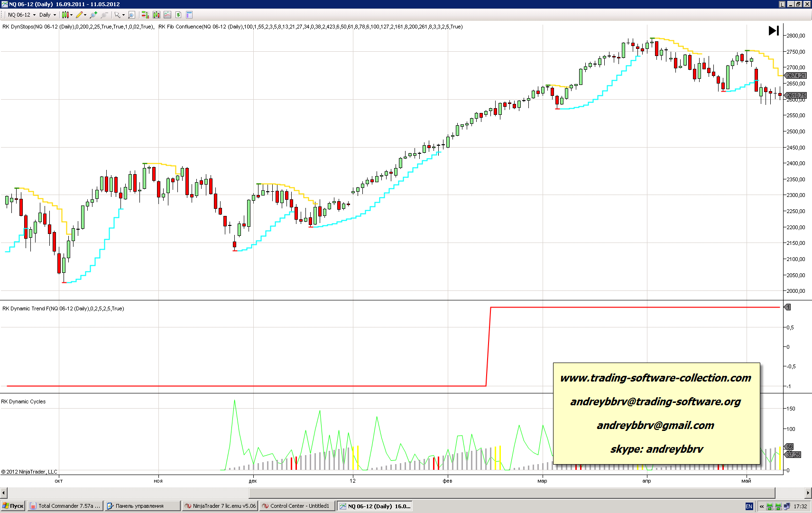Screen dimensions: 812x513
Task: Click the dollar sign document icon
Action: [x=178, y=15]
